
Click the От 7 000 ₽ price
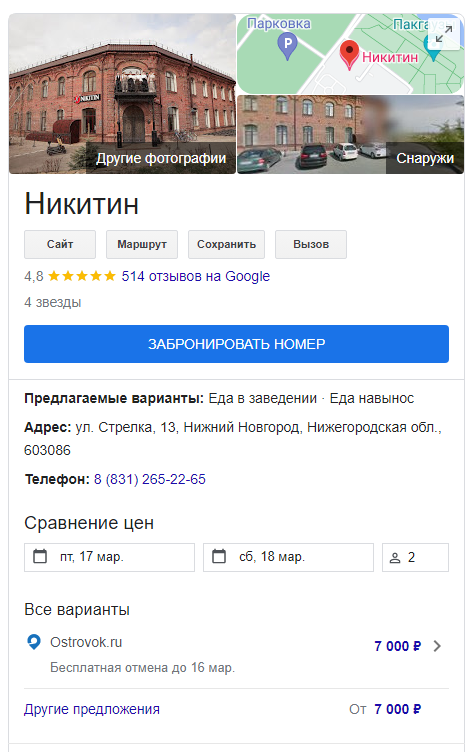[385, 709]
